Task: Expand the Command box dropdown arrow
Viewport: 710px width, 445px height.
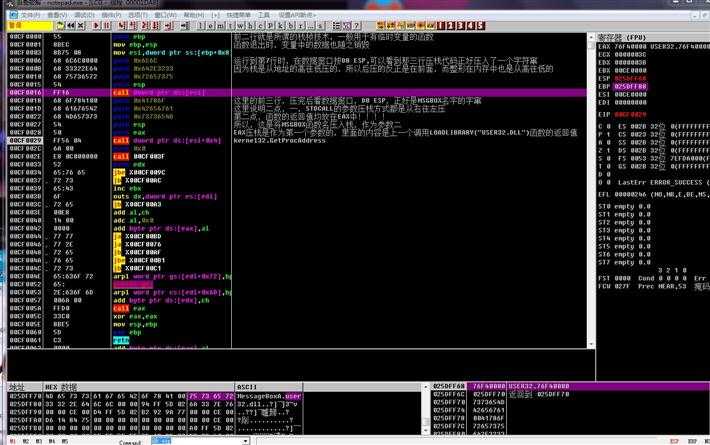Action: click(x=245, y=441)
